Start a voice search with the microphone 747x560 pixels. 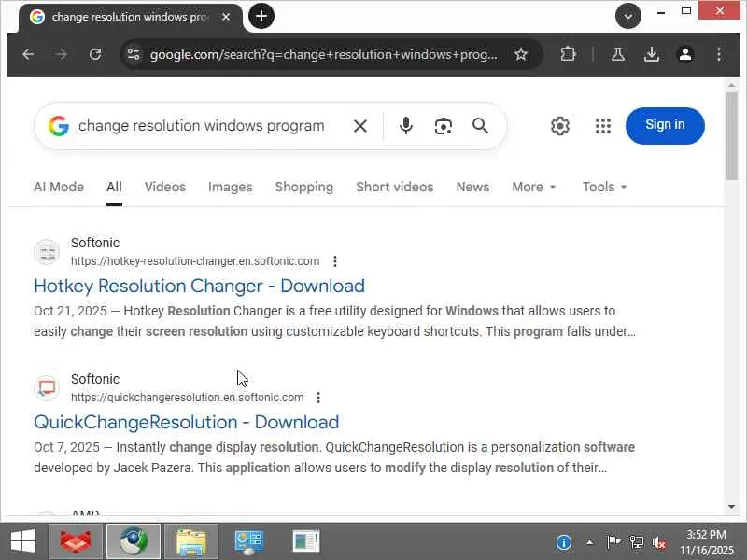406,126
